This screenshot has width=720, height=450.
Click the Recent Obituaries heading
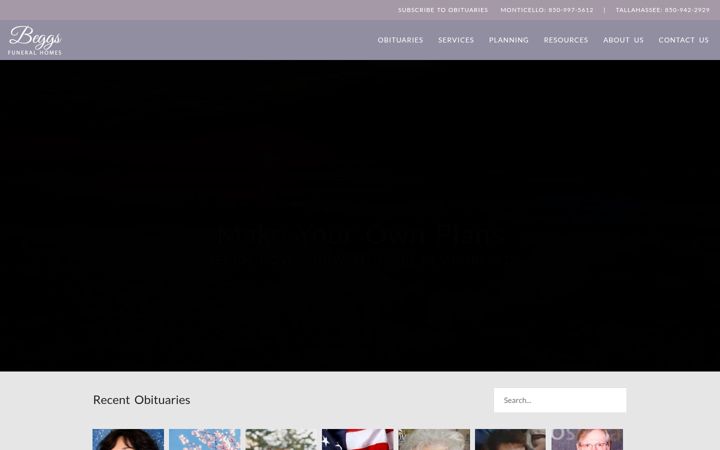[141, 400]
